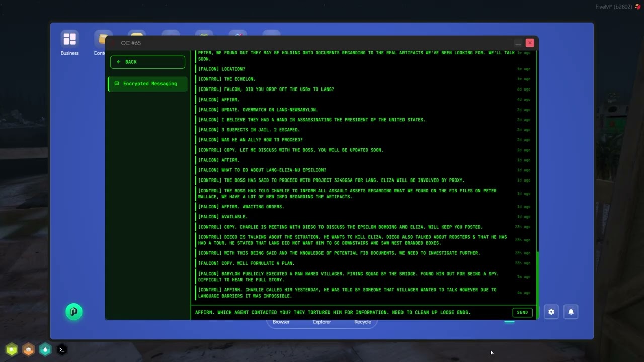Screen dimensions: 644x362
Task: Click the orange hexagon HUD icon
Action: (x=29, y=349)
